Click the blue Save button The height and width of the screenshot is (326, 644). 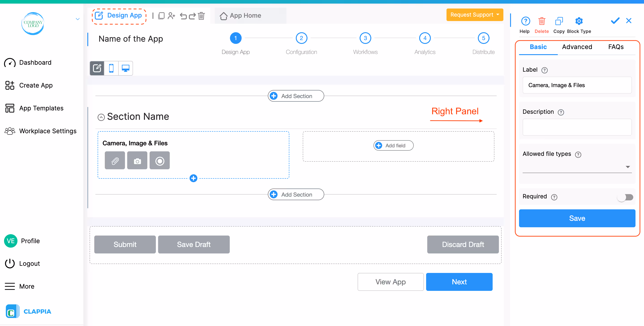pyautogui.click(x=577, y=218)
